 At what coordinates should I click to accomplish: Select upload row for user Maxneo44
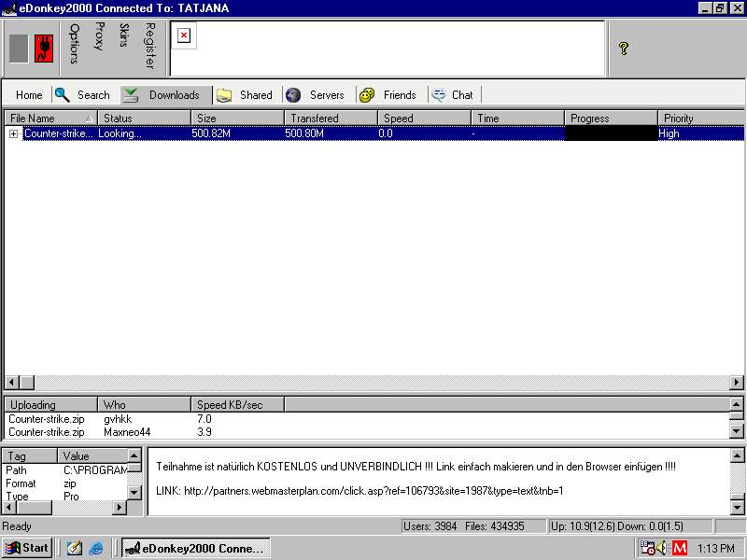coord(368,432)
